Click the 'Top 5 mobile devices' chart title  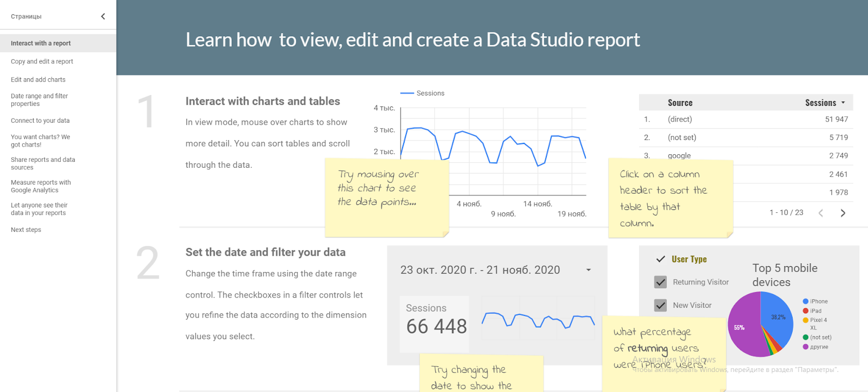785,275
